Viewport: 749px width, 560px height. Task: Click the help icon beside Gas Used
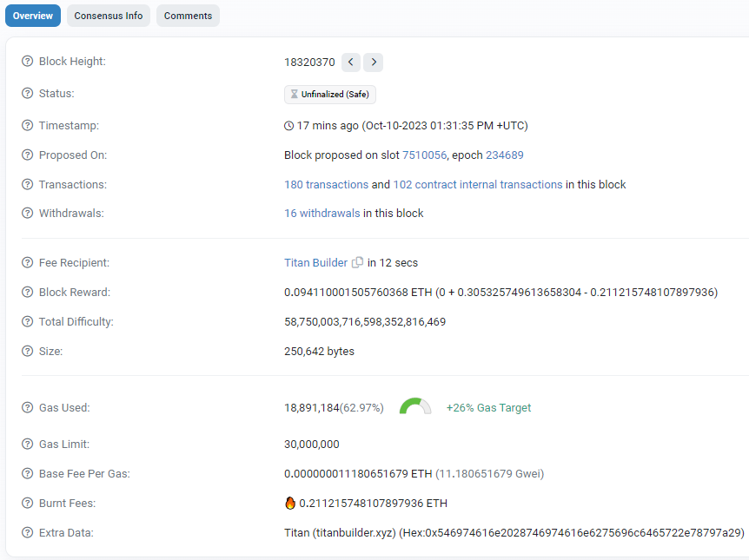coord(28,408)
